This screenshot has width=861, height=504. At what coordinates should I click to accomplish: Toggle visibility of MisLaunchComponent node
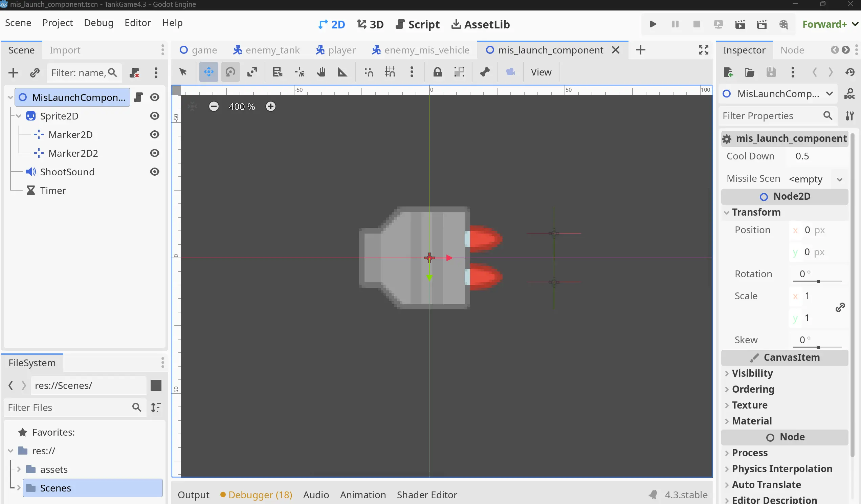(155, 97)
